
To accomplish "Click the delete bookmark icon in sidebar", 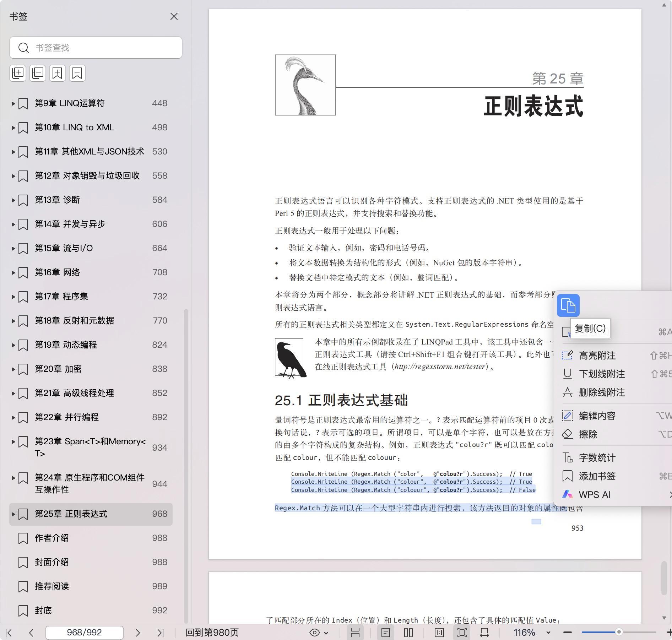I will pyautogui.click(x=77, y=73).
